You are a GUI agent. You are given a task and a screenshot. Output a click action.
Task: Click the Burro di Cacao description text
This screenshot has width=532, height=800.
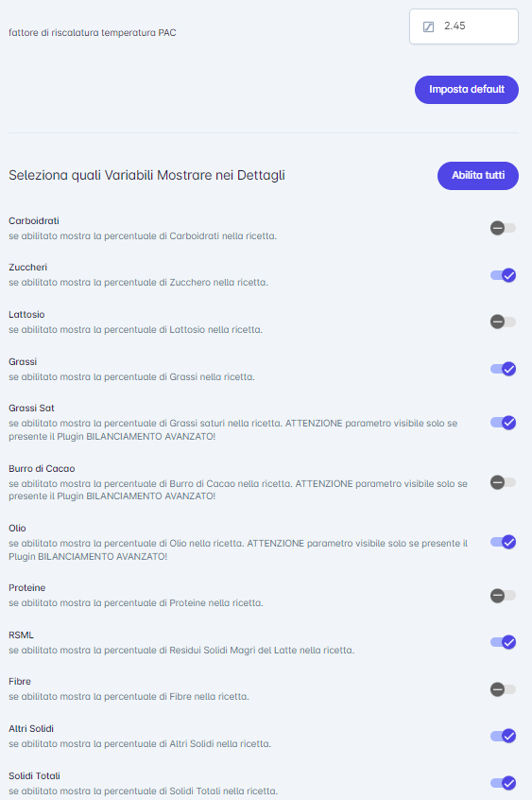[x=238, y=490]
